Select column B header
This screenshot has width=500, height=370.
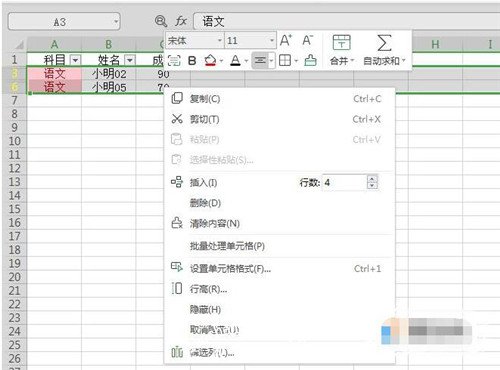(x=109, y=44)
